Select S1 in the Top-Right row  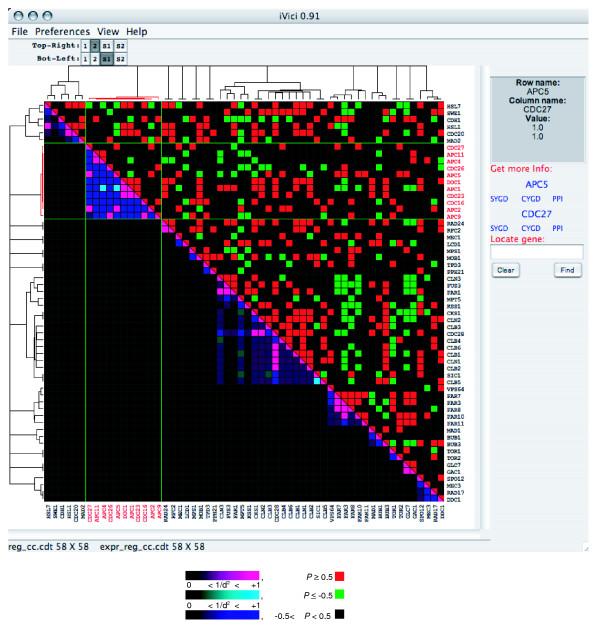click(x=107, y=46)
